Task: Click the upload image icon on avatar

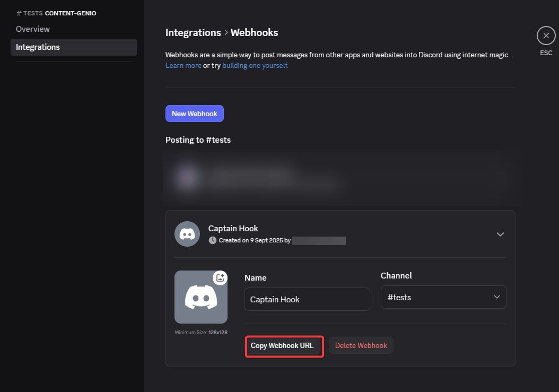Action: [220, 278]
